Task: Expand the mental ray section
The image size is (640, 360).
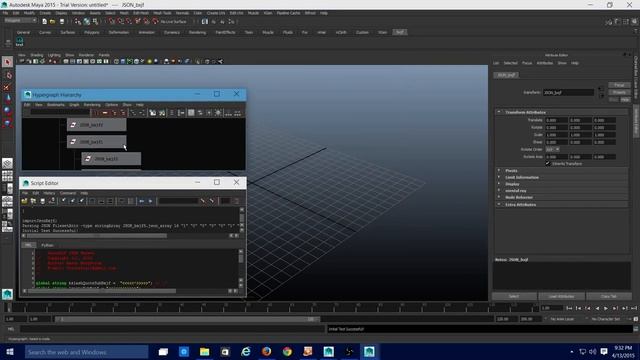Action: [499, 191]
